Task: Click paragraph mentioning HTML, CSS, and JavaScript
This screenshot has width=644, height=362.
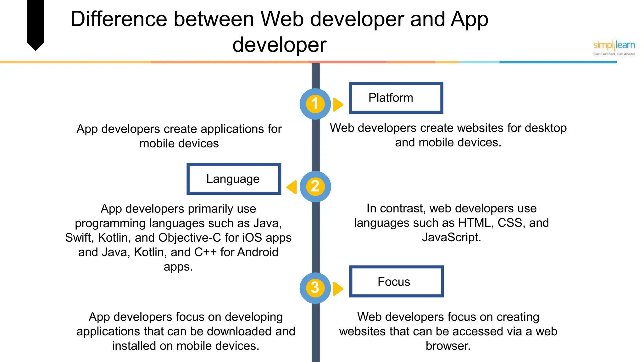Action: 451,223
